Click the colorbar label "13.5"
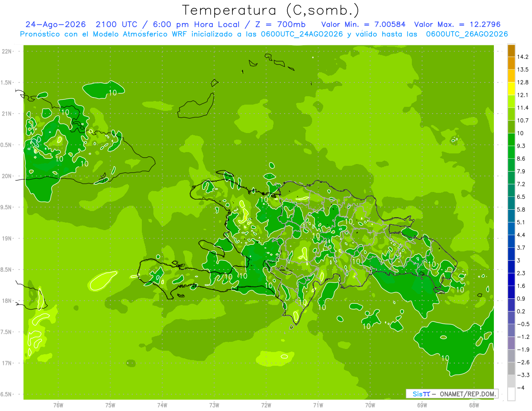The width and height of the screenshot is (532, 411). tap(523, 70)
